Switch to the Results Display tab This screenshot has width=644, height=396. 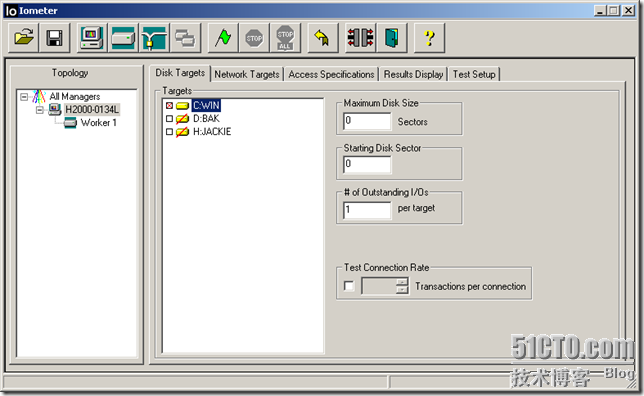tap(413, 74)
